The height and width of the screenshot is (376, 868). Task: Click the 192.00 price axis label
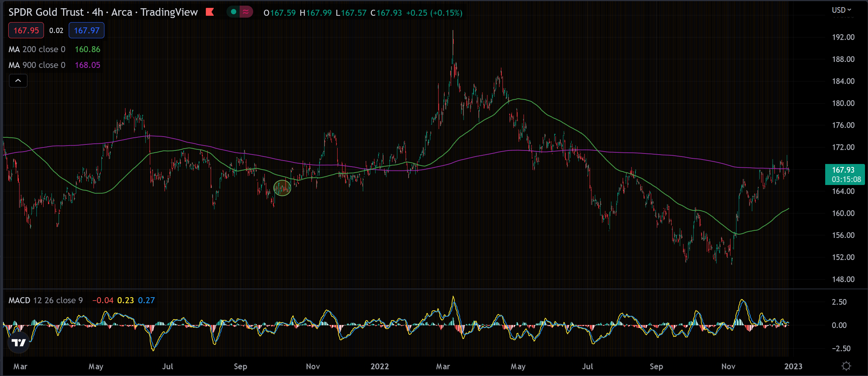click(x=843, y=37)
